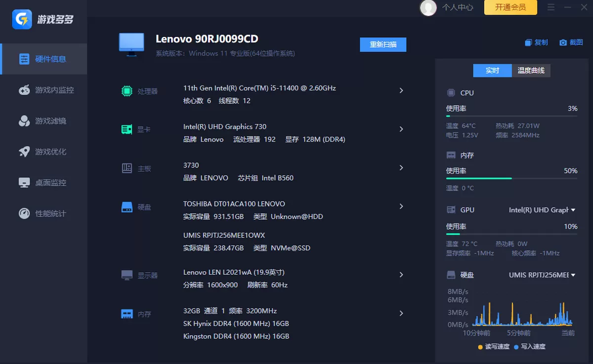This screenshot has height=364, width=593.
Task: Expand the 硬盘 details chevron
Action: [x=401, y=206]
